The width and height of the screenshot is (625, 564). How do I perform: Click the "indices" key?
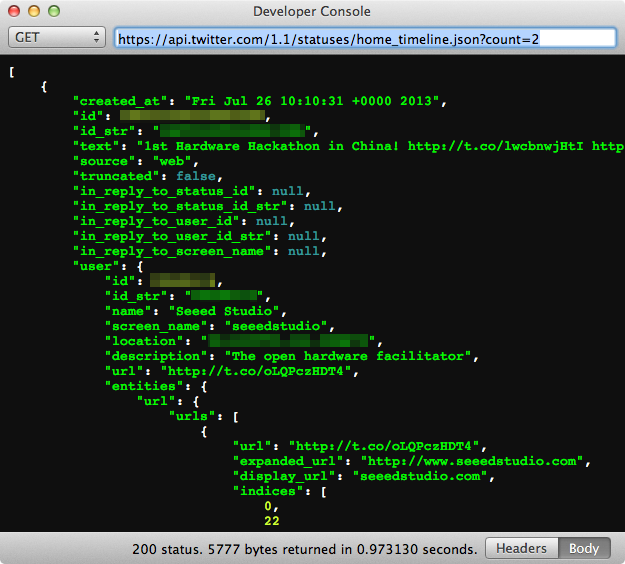[268, 491]
